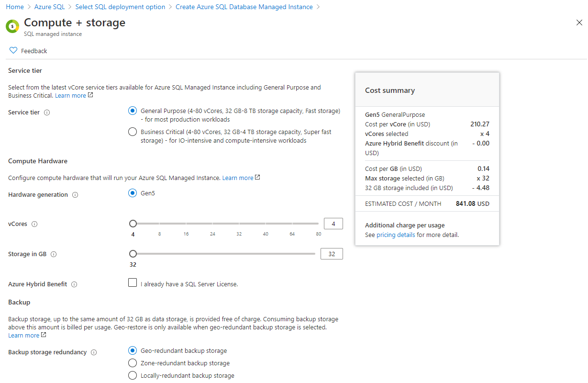Screen dimensions: 588x383
Task: Open Learn more link under Compute Hardware
Action: [x=238, y=178]
